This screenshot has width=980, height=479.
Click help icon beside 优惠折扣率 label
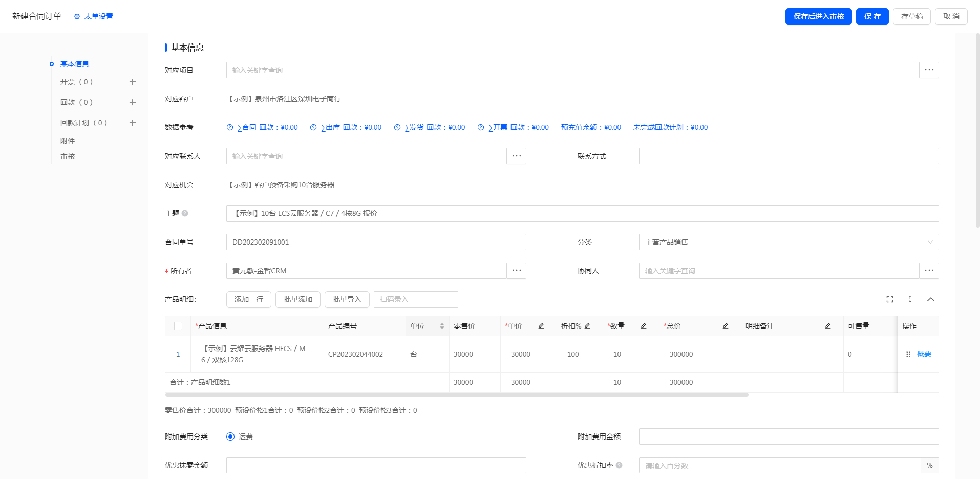tap(619, 465)
